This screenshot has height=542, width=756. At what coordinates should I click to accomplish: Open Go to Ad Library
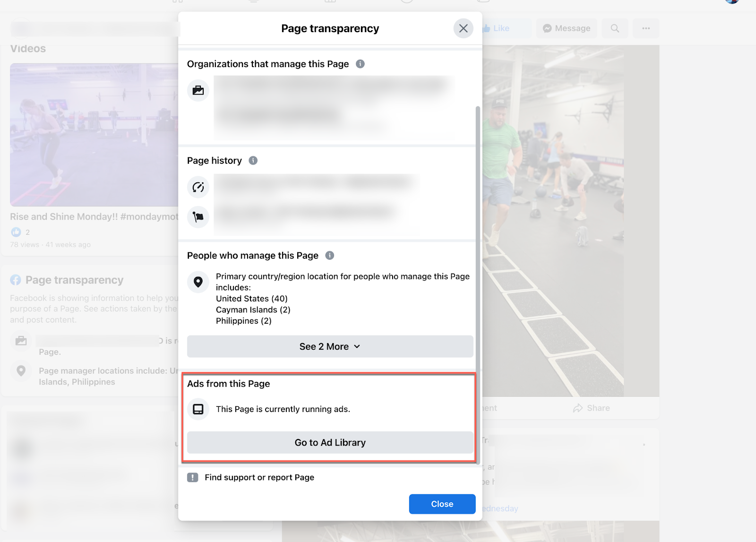pyautogui.click(x=330, y=443)
